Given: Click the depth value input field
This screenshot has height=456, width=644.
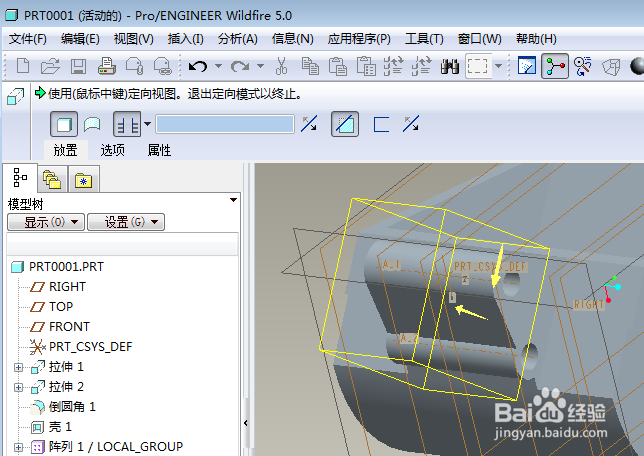Looking at the screenshot, I should (x=225, y=124).
